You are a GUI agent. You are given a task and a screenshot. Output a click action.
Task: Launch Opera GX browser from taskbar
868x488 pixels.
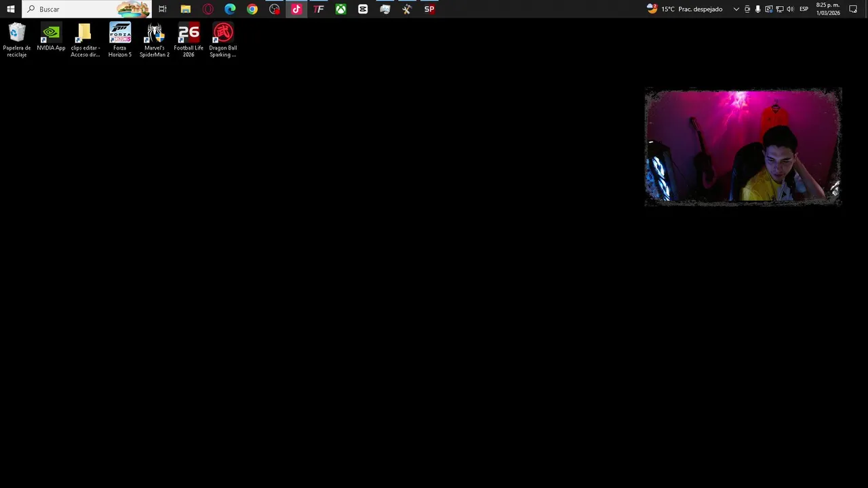pyautogui.click(x=208, y=9)
